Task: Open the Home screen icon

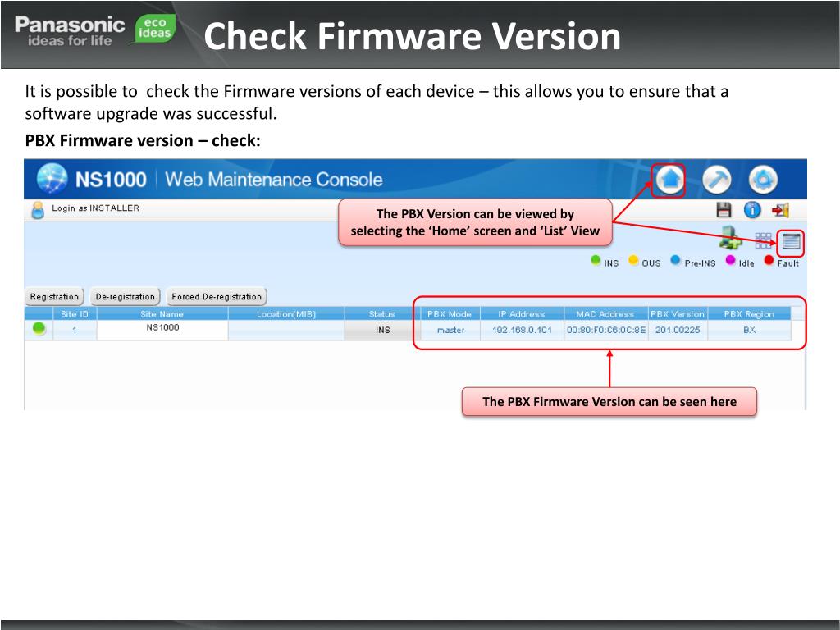Action: coord(669,180)
